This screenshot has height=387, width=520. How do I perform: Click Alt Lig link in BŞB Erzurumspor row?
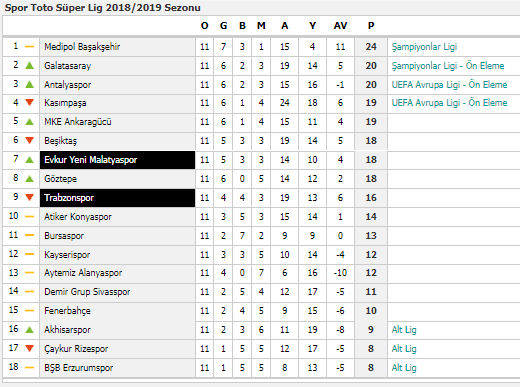404,368
